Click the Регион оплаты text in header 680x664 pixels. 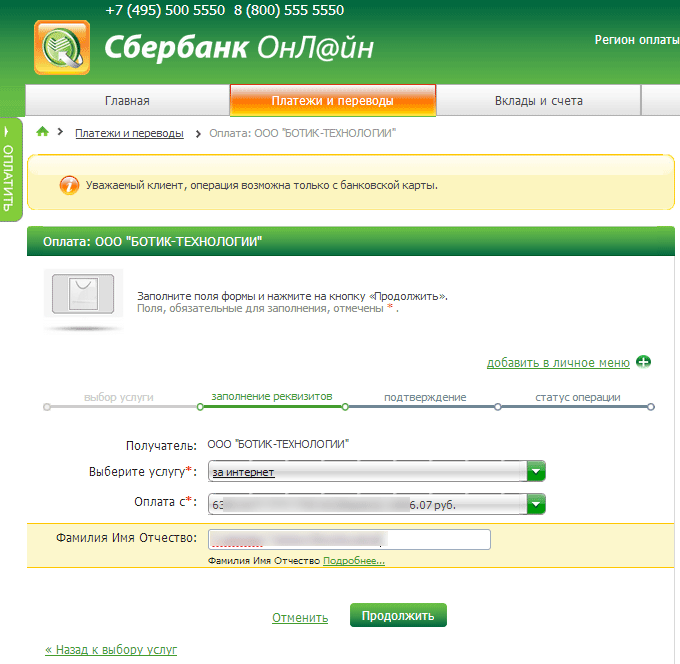pos(637,40)
